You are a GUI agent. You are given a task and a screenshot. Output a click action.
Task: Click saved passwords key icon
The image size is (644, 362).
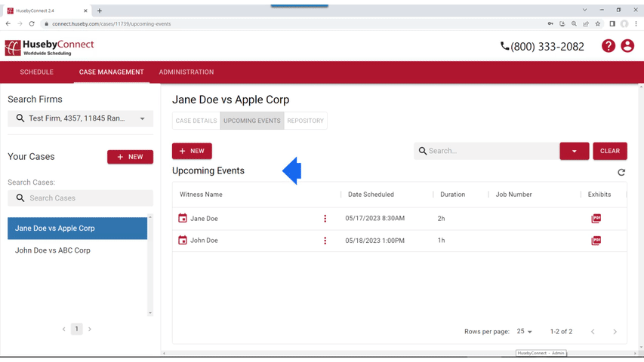pyautogui.click(x=550, y=24)
